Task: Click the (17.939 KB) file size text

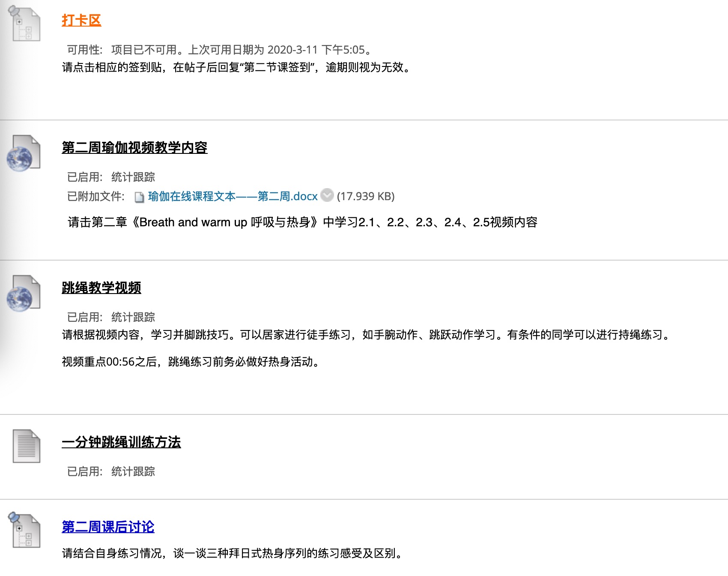Action: [x=366, y=196]
